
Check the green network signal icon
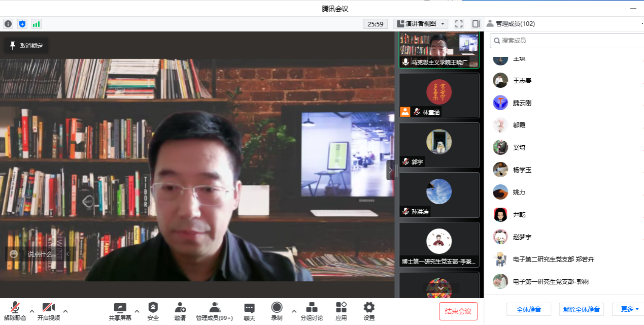tap(36, 24)
